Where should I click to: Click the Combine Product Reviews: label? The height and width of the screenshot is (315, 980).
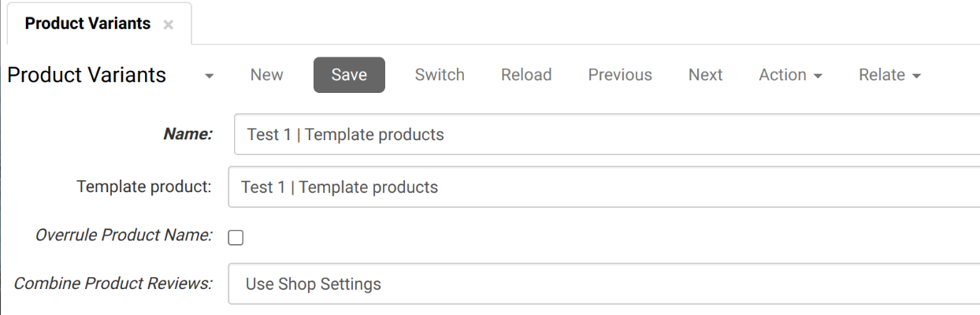(113, 283)
